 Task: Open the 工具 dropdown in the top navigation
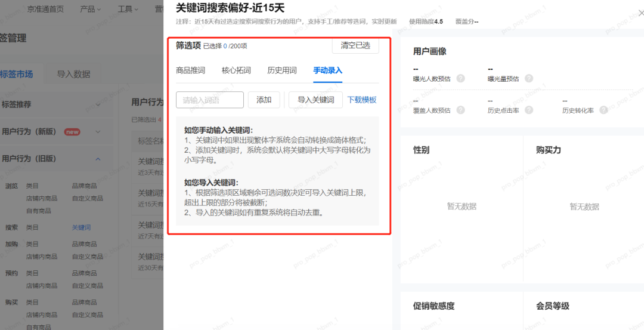tap(128, 9)
